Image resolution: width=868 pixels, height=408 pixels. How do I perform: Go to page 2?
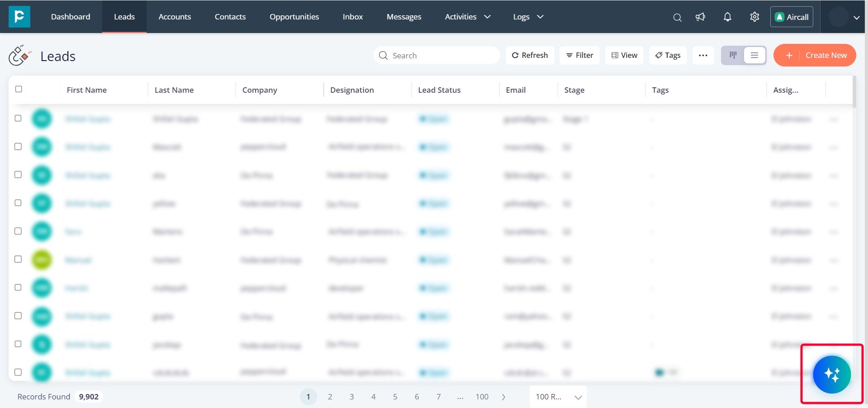click(330, 397)
